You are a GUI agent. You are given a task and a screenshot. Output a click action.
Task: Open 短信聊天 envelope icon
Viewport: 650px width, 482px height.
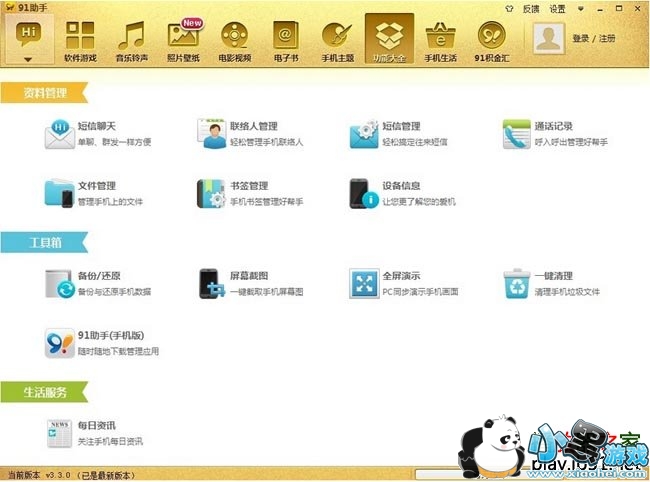pyautogui.click(x=61, y=134)
